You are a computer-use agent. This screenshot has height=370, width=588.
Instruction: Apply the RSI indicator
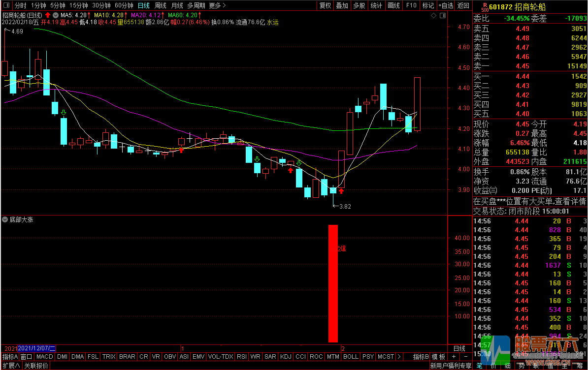point(242,357)
